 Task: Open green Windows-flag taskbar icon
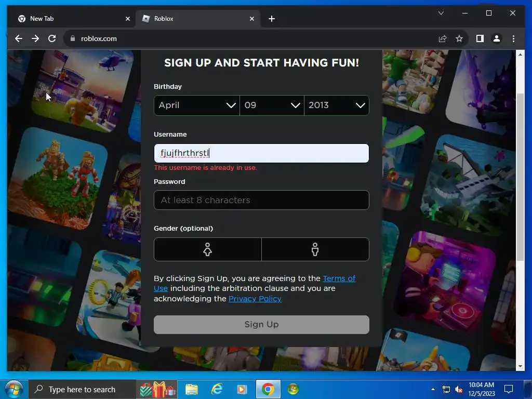click(293, 390)
